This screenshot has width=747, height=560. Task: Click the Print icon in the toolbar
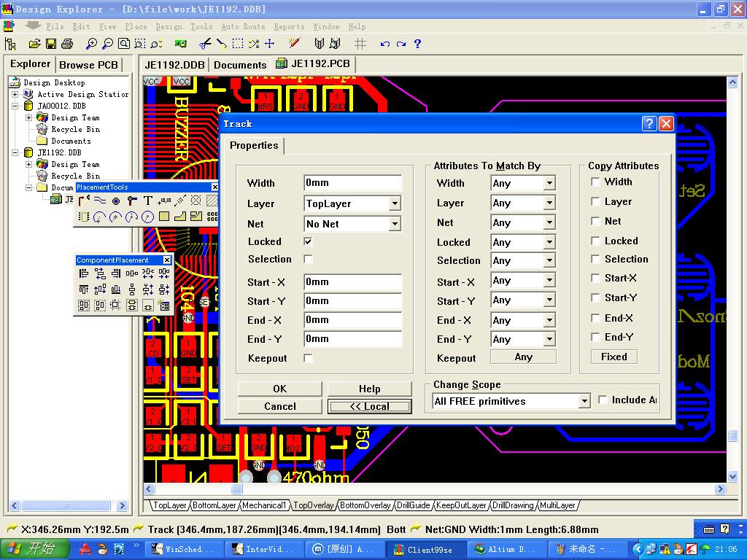click(x=67, y=44)
